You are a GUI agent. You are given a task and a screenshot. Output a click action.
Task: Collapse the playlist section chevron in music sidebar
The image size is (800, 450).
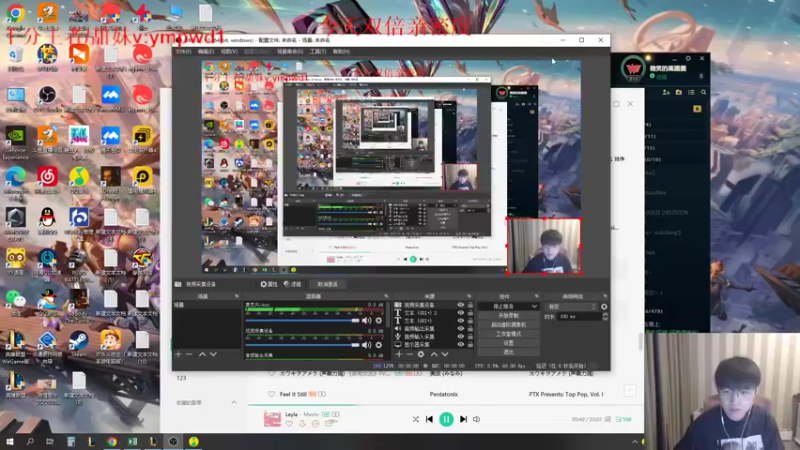[234, 403]
